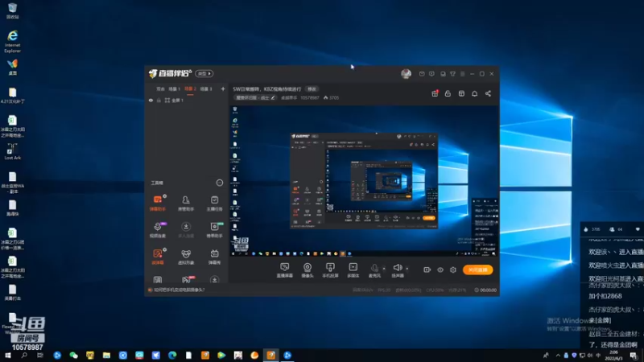Add a 摄像头 camera source
Viewport: 644px width, 362px height.
click(x=308, y=270)
